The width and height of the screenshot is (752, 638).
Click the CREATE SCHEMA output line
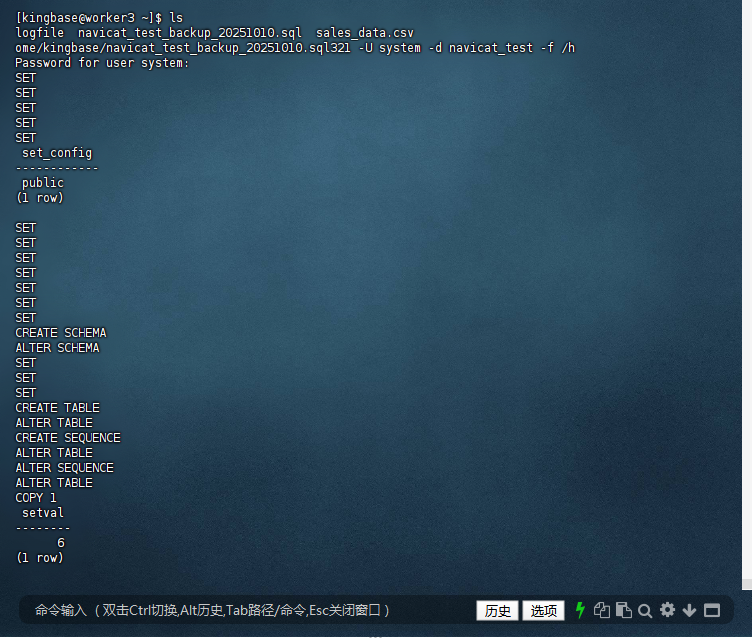click(x=61, y=333)
